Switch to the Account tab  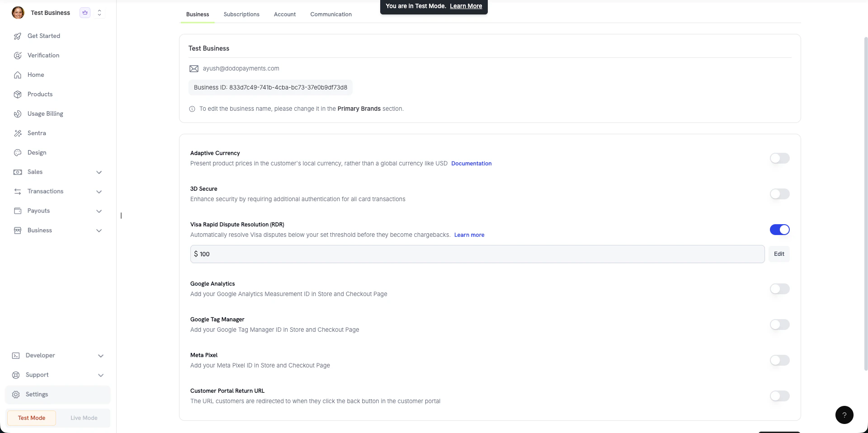pos(285,14)
